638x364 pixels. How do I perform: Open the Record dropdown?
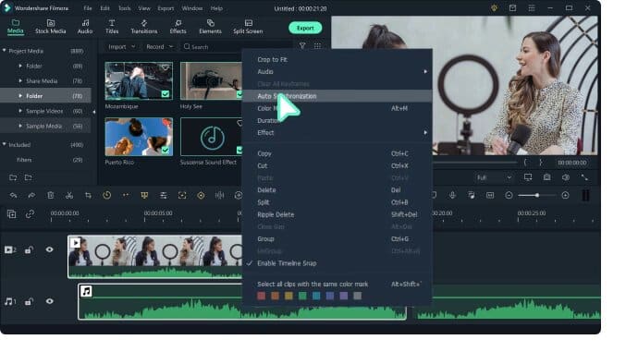[159, 47]
